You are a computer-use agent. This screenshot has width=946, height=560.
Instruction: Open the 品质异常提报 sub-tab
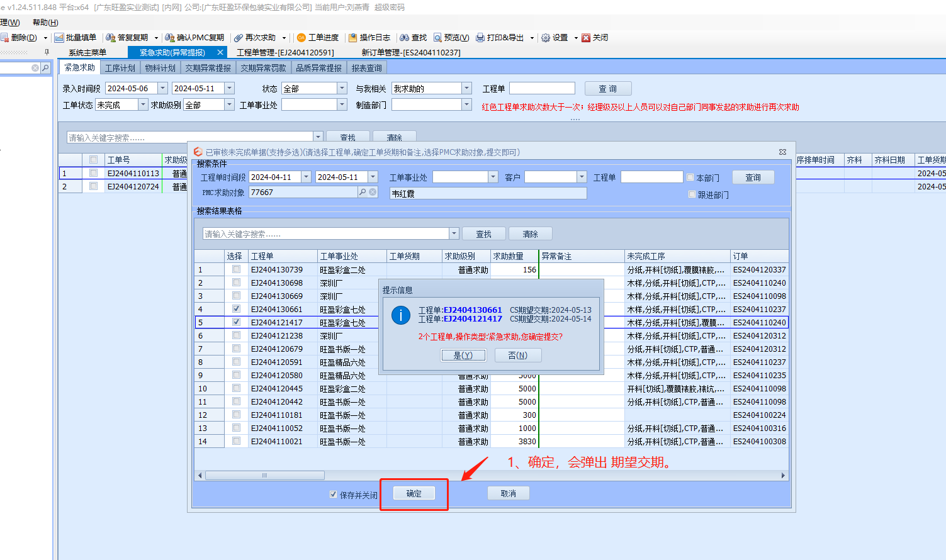(319, 67)
